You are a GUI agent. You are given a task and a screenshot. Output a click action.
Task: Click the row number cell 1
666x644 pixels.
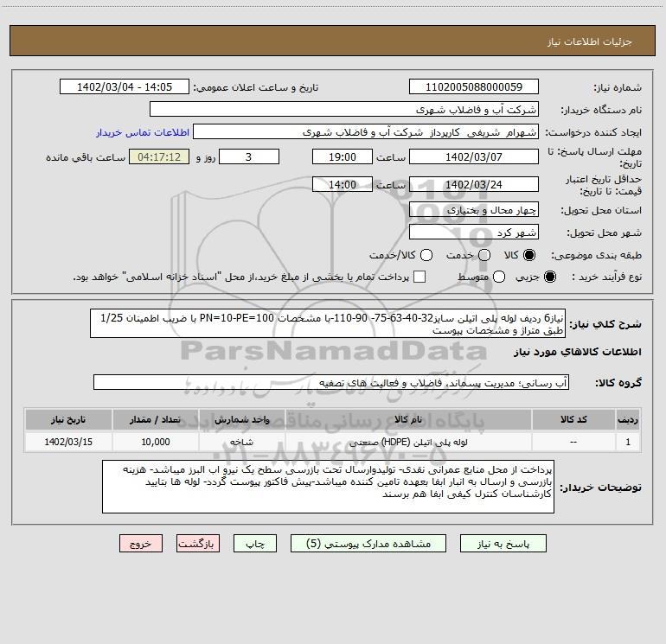pyautogui.click(x=628, y=442)
